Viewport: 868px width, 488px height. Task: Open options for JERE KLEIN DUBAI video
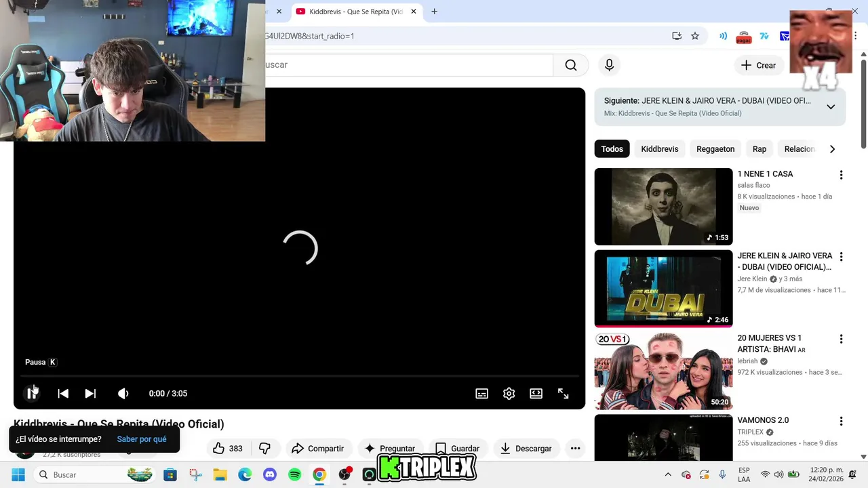tap(841, 257)
